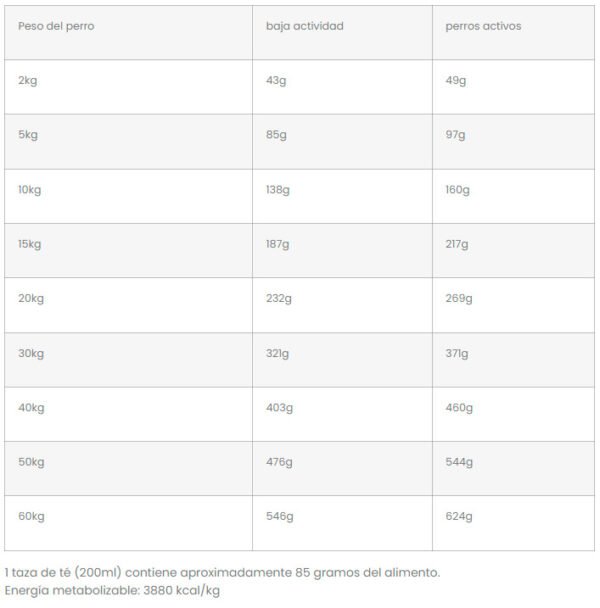Click the 403g cell for 40kg dogs
Viewport: 600px width, 608px height.
click(342, 414)
